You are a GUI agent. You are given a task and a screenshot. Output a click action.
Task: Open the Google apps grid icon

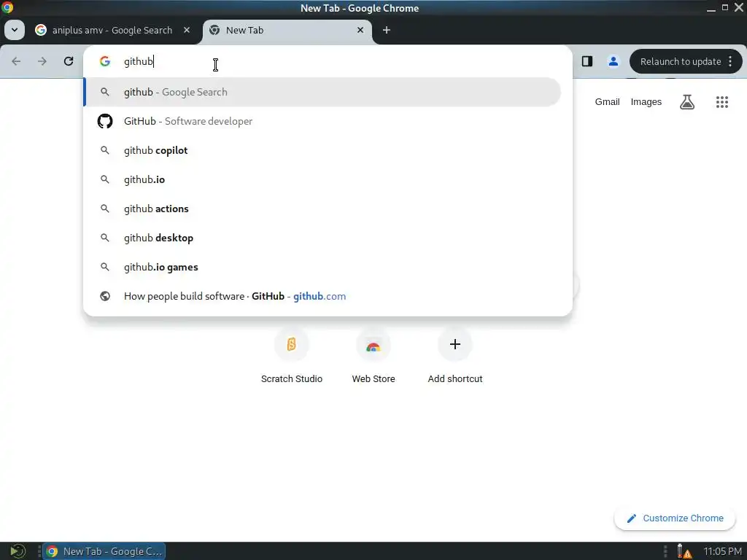tap(722, 102)
